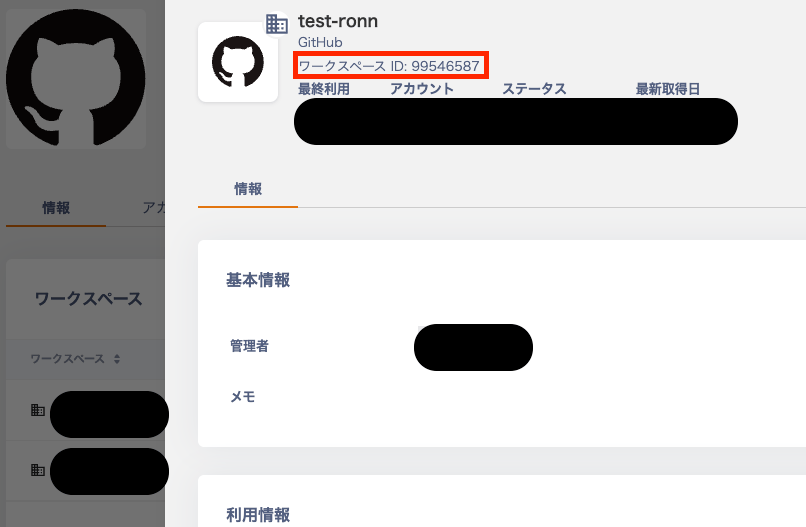The width and height of the screenshot is (806, 527).
Task: Click the ワークスペース column header label
Action: tap(67, 359)
